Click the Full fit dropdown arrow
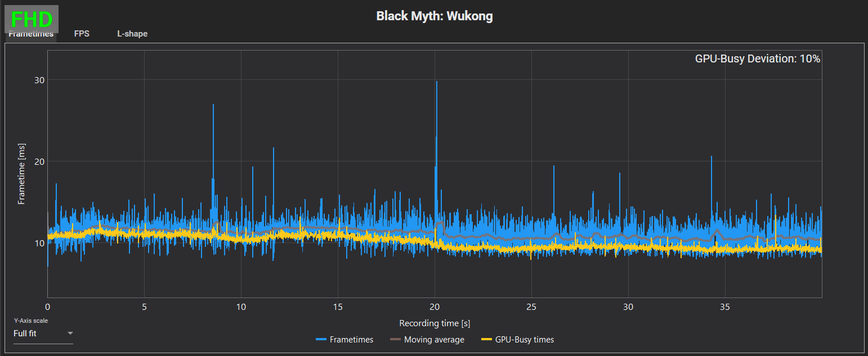 pyautogui.click(x=70, y=334)
